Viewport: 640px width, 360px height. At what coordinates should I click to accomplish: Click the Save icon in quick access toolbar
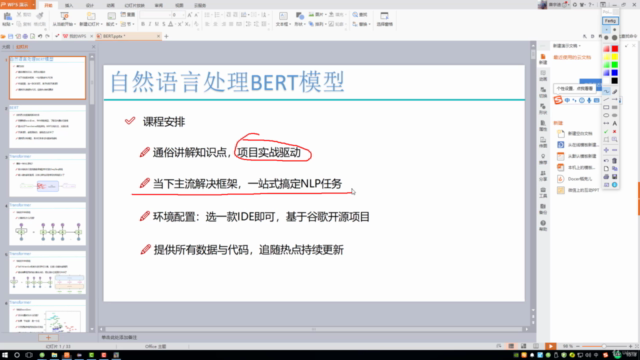pyautogui.click(x=11, y=36)
